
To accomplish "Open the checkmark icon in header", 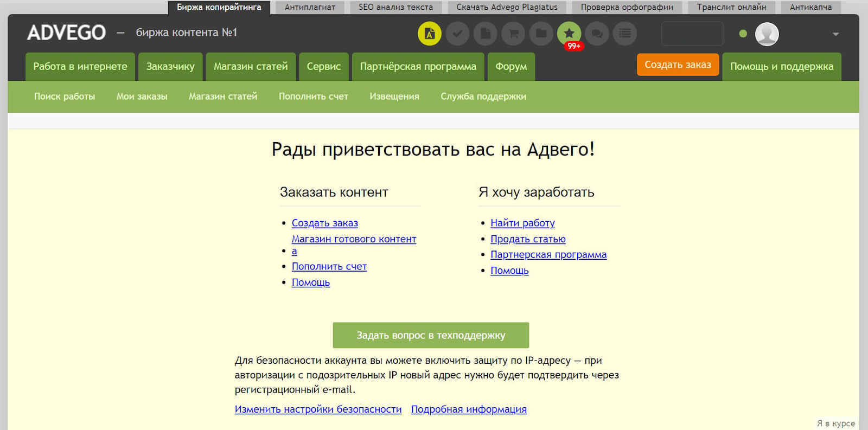I will [x=458, y=34].
